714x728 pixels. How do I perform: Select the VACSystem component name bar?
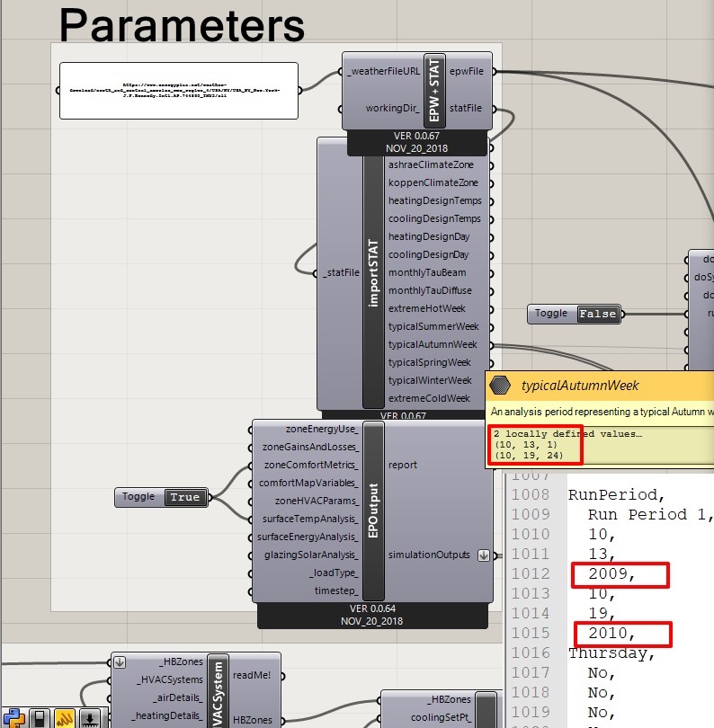pos(218,692)
